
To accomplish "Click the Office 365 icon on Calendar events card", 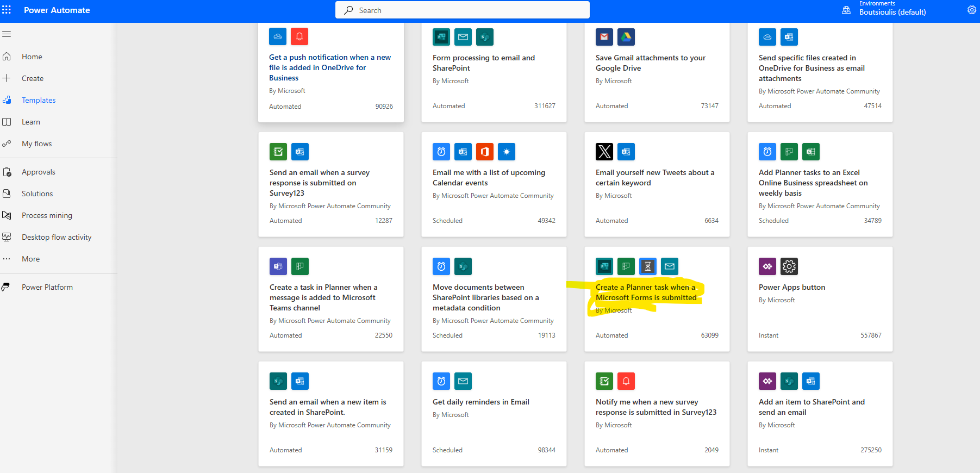I will (485, 152).
